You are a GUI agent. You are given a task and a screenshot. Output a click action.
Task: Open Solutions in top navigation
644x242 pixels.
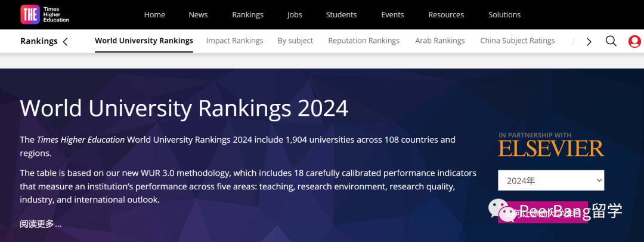(x=504, y=15)
